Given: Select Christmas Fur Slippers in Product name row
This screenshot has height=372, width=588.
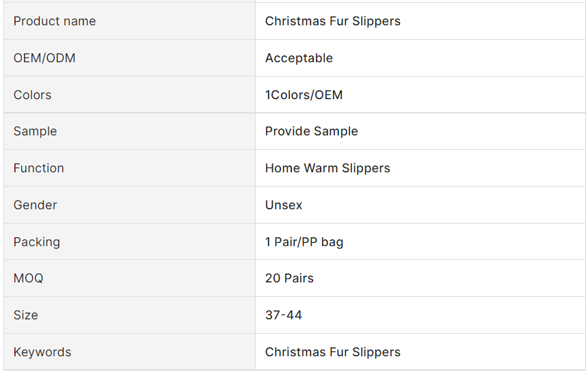Looking at the screenshot, I should 332,21.
